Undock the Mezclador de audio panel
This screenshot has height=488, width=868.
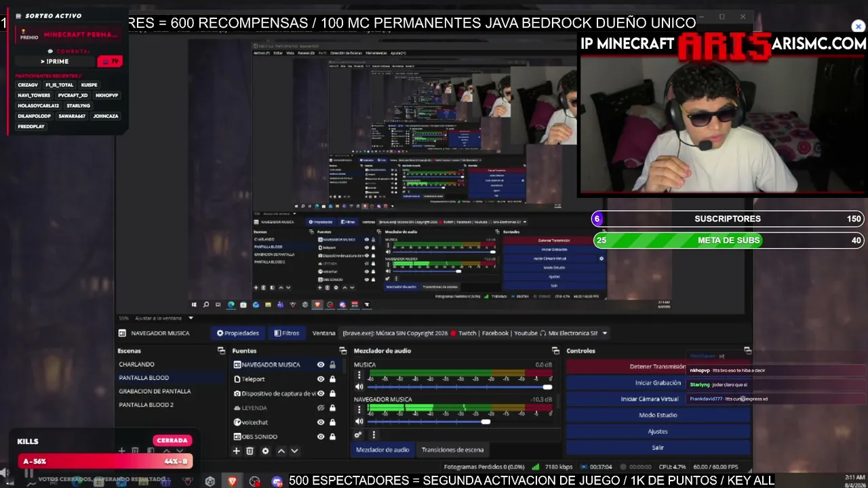[555, 350]
